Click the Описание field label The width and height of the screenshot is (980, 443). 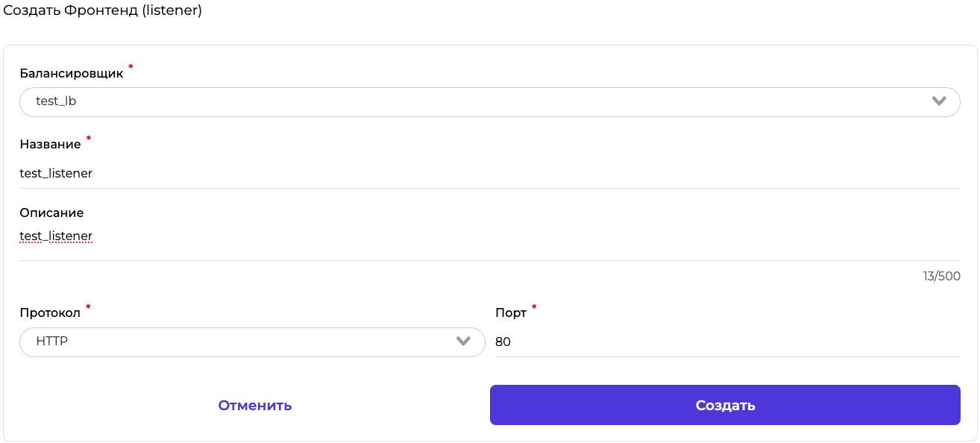point(51,213)
